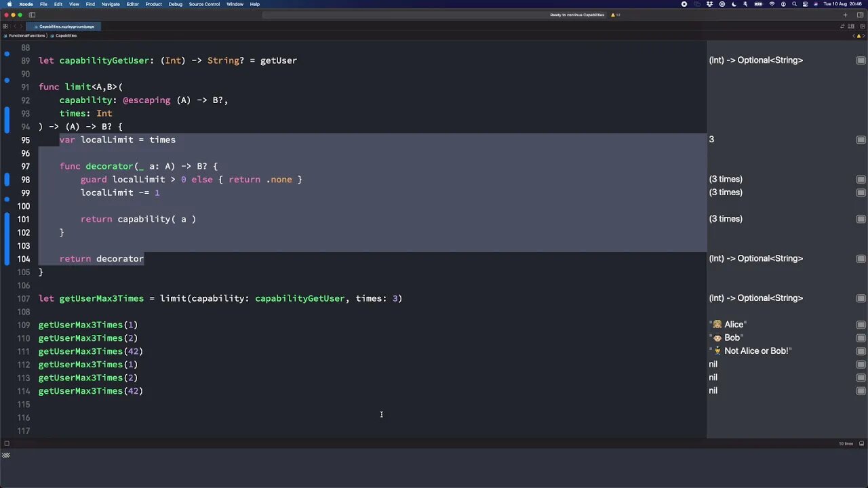The width and height of the screenshot is (868, 488).
Task: Click the run stop square in bottom bar
Action: pos(6,444)
